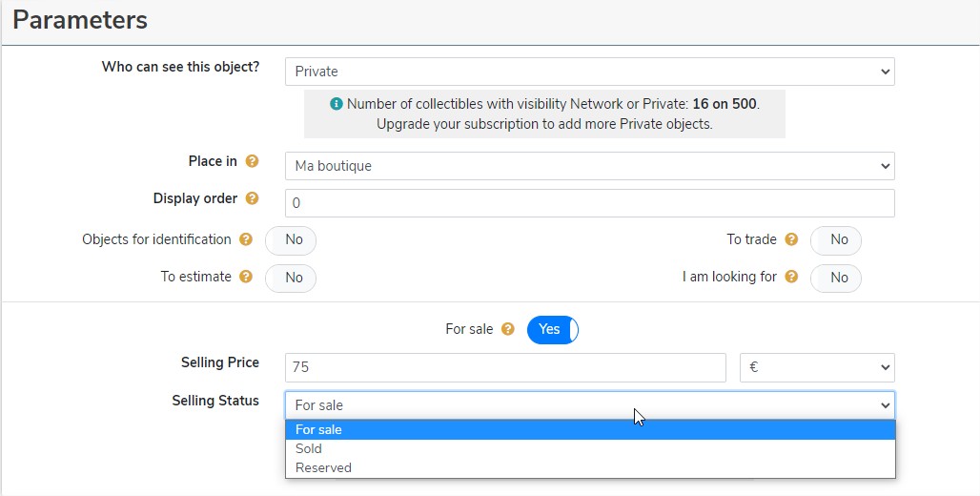980x496 pixels.
Task: Open the euro currency dropdown
Action: (x=817, y=368)
